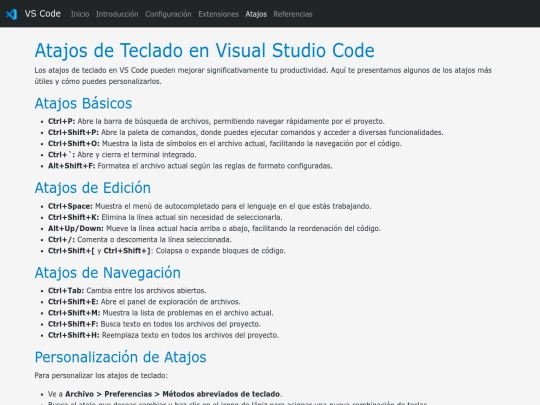Click the Atajos de Navegación heading
The width and height of the screenshot is (540, 405).
(107, 273)
